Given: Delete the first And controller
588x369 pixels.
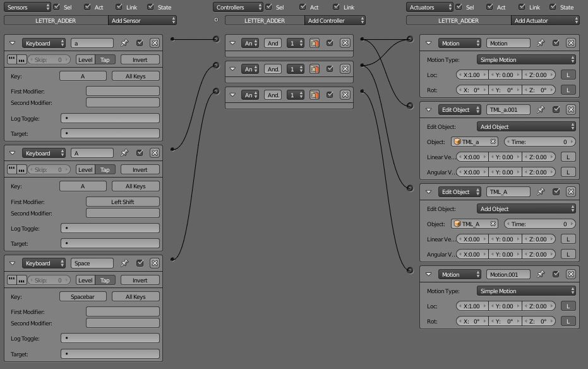Looking at the screenshot, I should point(345,43).
